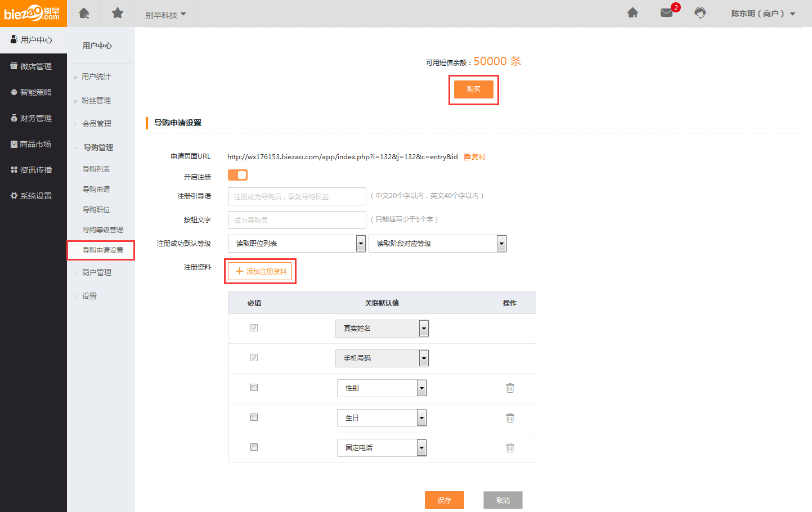Copy the application page URL via 复制
This screenshot has width=812, height=512.
474,157
